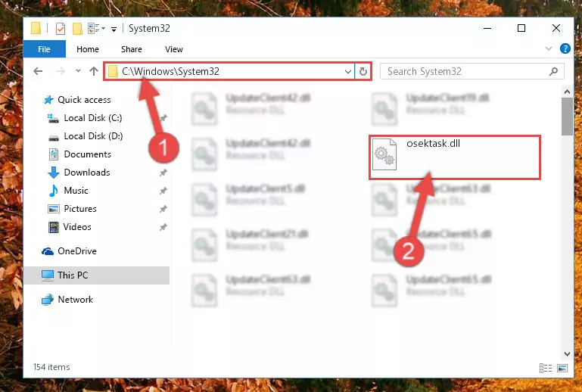Click the Local Disk (D:) drive icon
Image resolution: width=582 pixels, height=392 pixels.
click(x=54, y=137)
